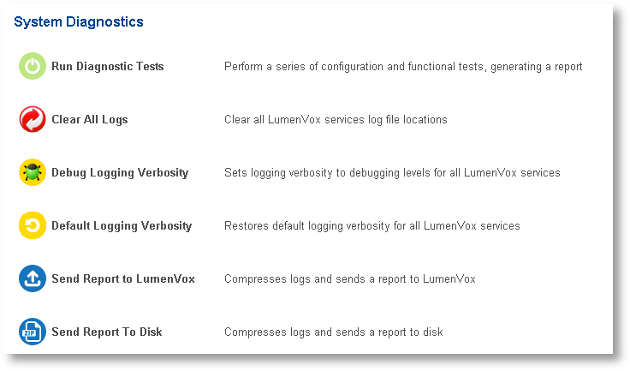
Task: Click the green bug debug logging icon
Action: click(x=32, y=172)
